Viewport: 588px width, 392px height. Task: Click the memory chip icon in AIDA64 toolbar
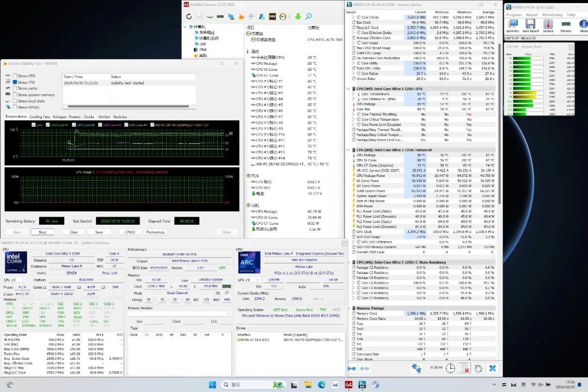[220, 16]
